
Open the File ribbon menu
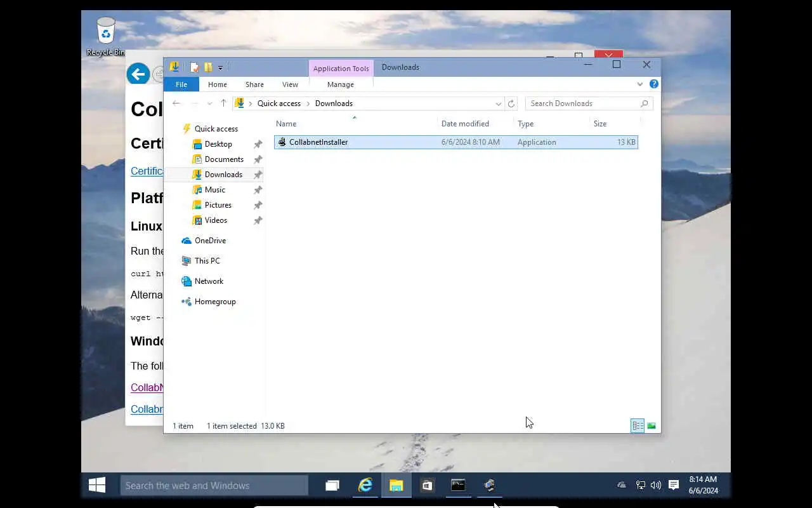point(181,84)
